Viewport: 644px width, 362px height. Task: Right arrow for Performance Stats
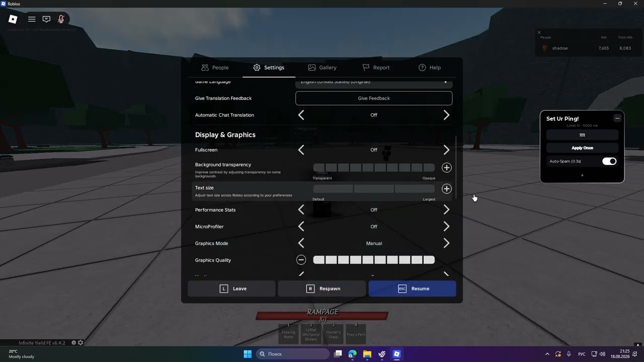(x=446, y=210)
